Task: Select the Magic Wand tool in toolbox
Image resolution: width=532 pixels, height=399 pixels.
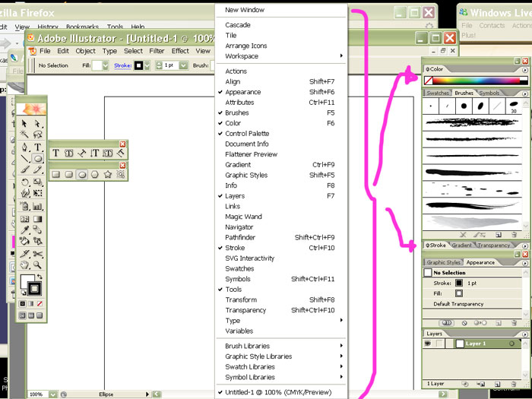Action: click(24, 135)
